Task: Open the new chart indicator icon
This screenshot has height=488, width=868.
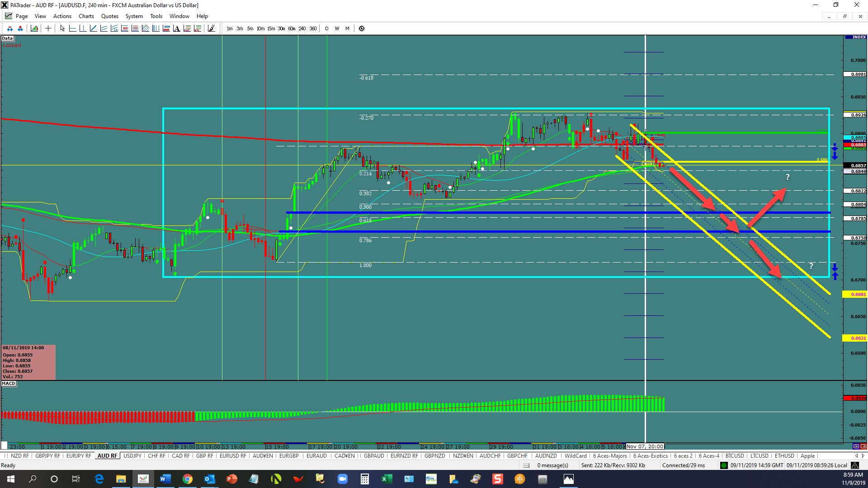Action: pyautogui.click(x=34, y=28)
